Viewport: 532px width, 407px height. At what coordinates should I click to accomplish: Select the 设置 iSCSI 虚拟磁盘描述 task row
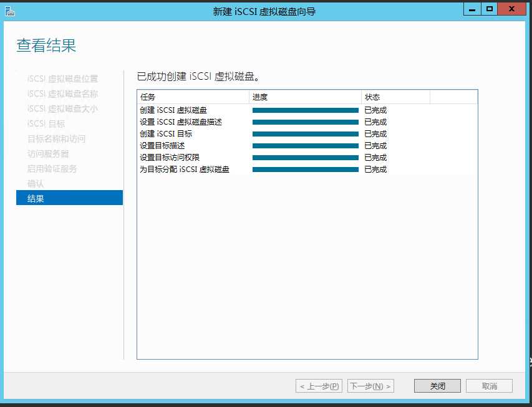[x=307, y=122]
